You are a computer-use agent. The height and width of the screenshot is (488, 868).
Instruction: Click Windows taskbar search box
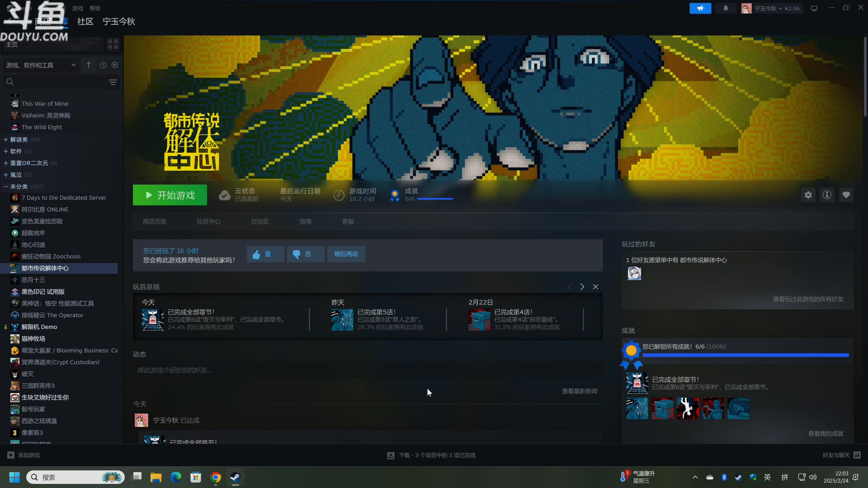click(75, 477)
